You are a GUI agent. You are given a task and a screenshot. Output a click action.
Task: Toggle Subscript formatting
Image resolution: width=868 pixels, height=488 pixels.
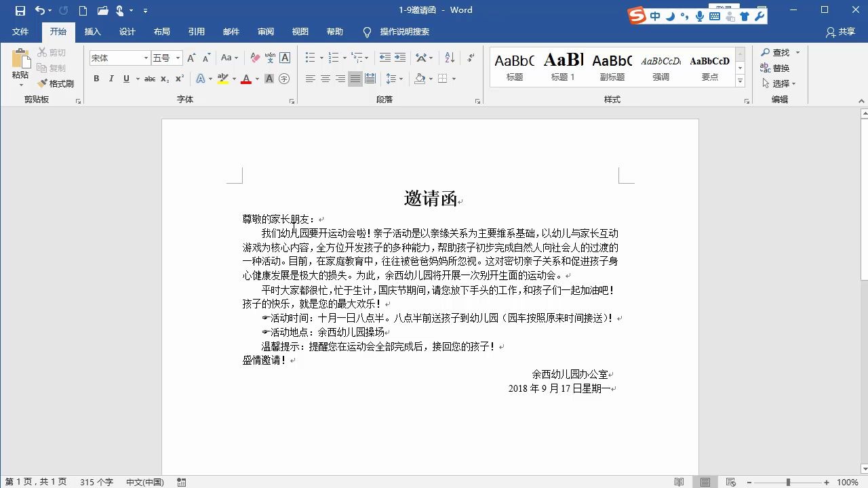[165, 79]
